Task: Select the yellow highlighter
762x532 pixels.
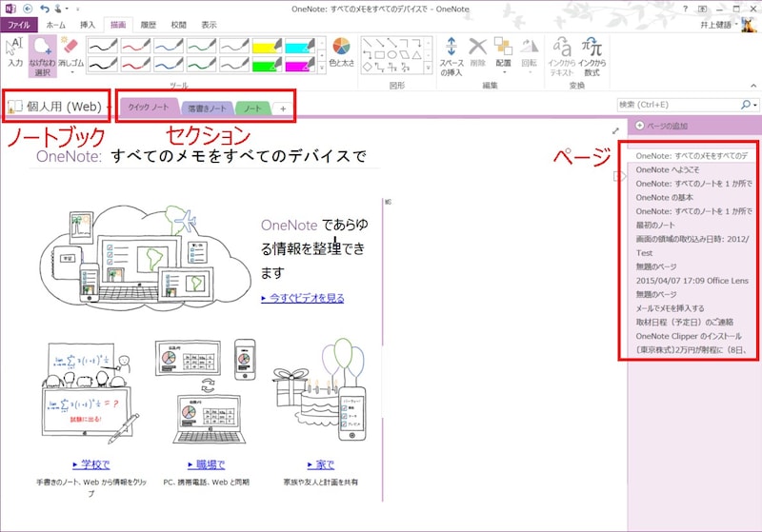Action: (x=267, y=46)
